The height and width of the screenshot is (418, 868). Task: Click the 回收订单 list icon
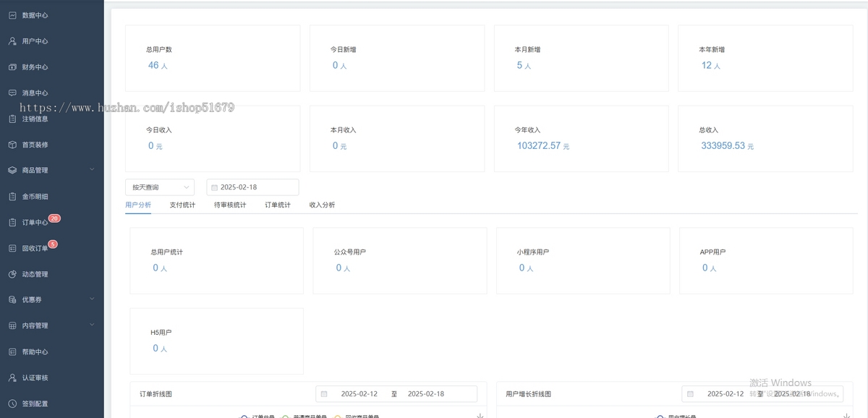pos(12,248)
